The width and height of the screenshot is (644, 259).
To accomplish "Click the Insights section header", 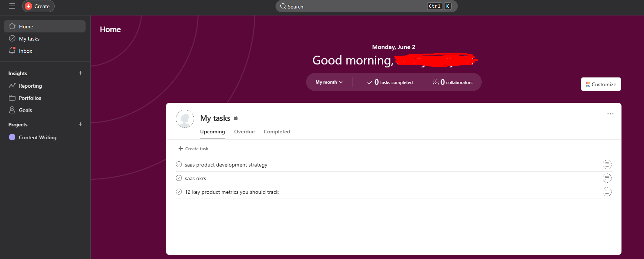I will tap(18, 73).
